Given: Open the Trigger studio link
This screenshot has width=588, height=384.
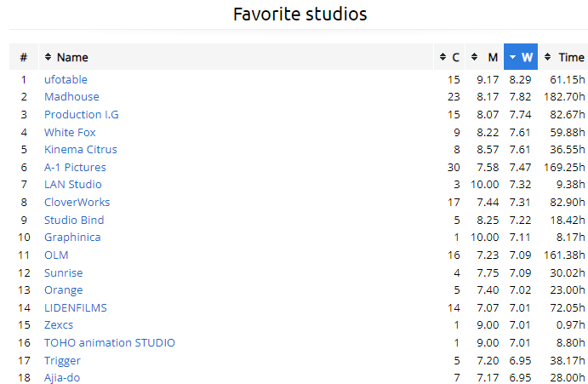Looking at the screenshot, I should coord(62,361).
